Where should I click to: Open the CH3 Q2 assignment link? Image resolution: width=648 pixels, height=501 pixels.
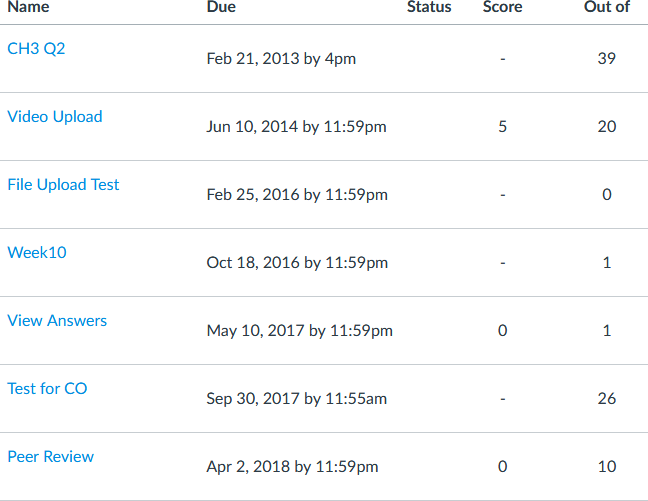point(36,49)
